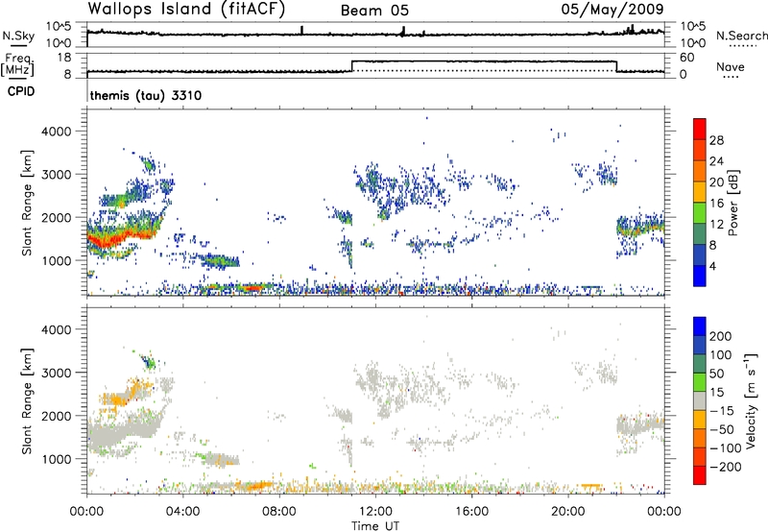The image size is (768, 532).
Task: Click the Nave legend label
Action: click(730, 66)
